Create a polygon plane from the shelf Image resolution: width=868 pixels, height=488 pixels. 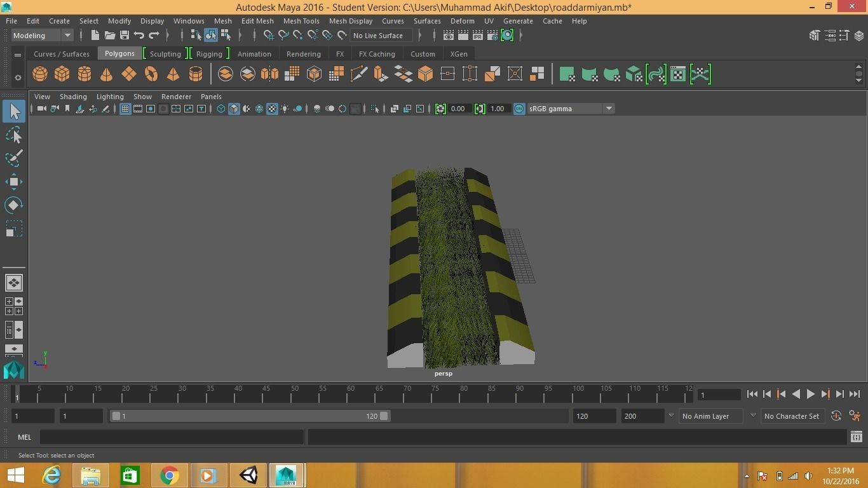pyautogui.click(x=129, y=74)
